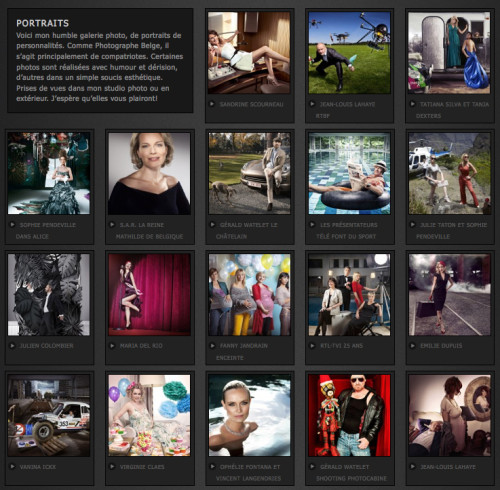Click arrow icon beside Gérald Watelet le châtelain
Screen dimensions: 500x490
pyautogui.click(x=212, y=224)
